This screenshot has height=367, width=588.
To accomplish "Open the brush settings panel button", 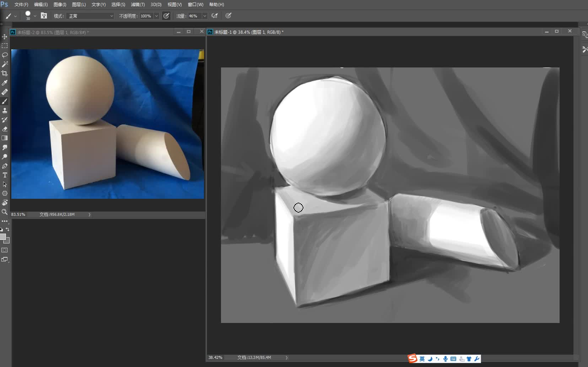I will 44,16.
